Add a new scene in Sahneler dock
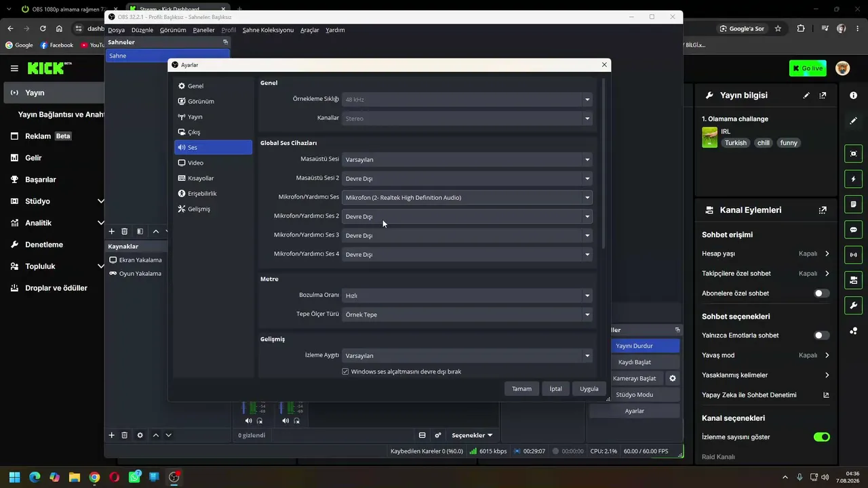Viewport: 868px width, 488px height. [x=112, y=231]
